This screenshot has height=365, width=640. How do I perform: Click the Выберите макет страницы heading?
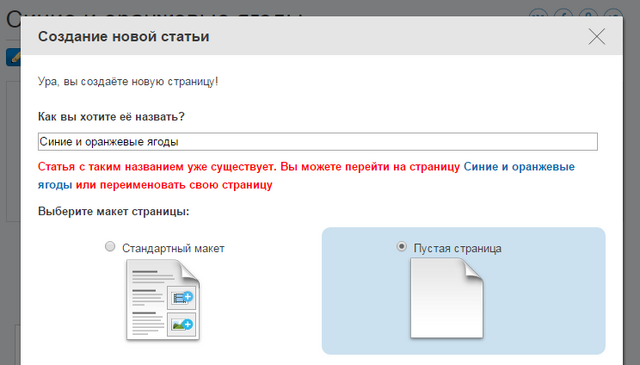coord(113,211)
